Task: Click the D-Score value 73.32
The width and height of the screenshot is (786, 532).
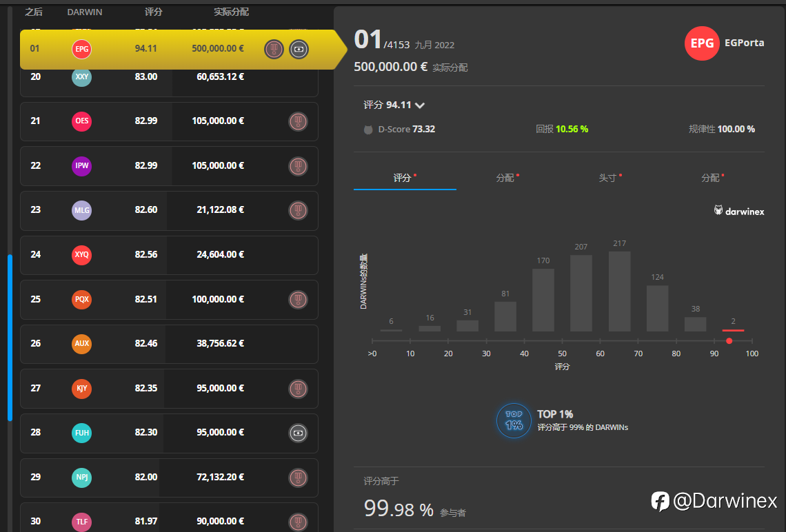Action: [423, 130]
